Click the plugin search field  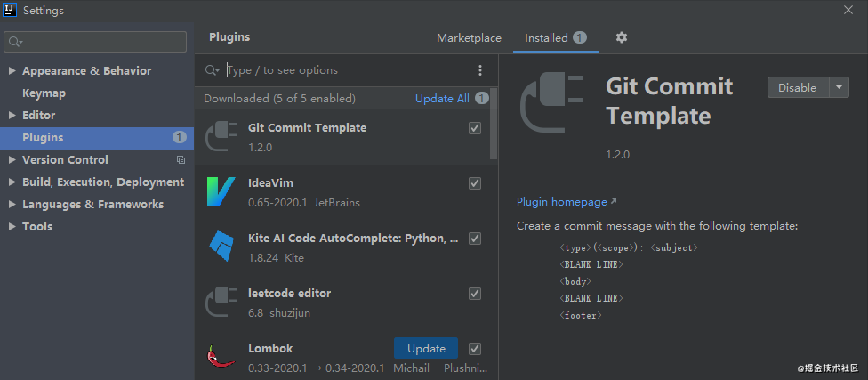point(347,70)
